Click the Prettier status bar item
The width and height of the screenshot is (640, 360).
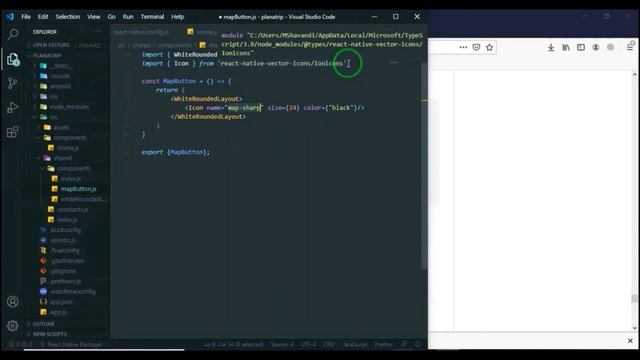[x=383, y=344]
